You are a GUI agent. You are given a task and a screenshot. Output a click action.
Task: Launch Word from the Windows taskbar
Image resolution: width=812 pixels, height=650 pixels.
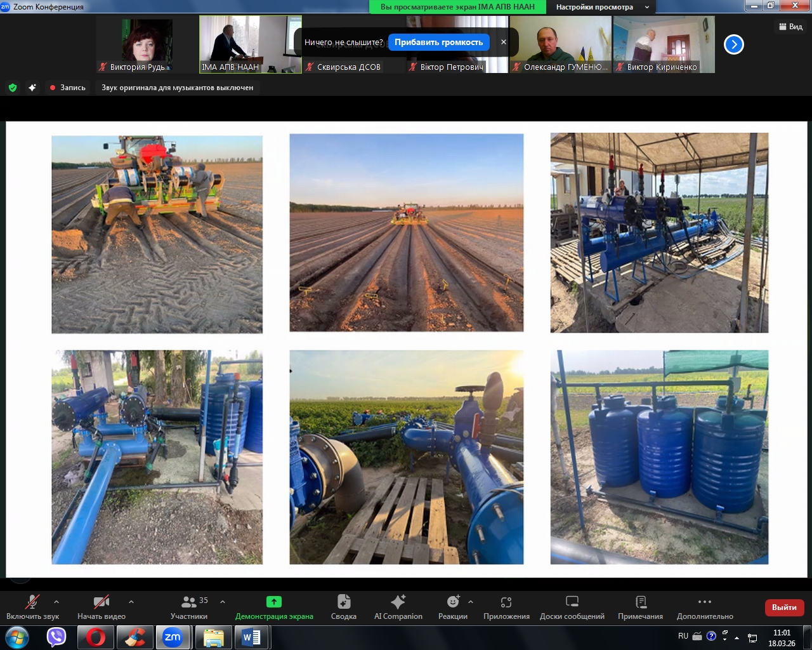point(251,637)
